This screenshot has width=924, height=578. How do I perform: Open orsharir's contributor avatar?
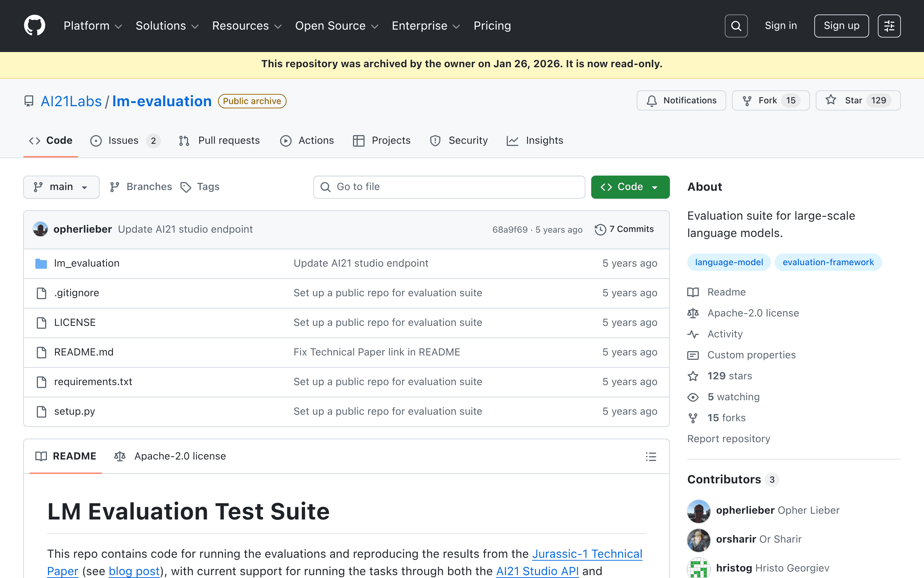(698, 540)
